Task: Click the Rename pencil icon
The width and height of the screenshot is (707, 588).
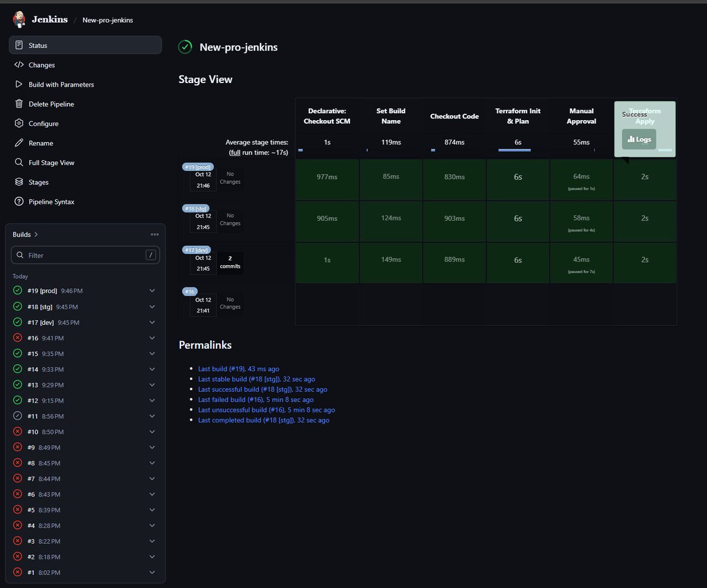Action: point(18,143)
